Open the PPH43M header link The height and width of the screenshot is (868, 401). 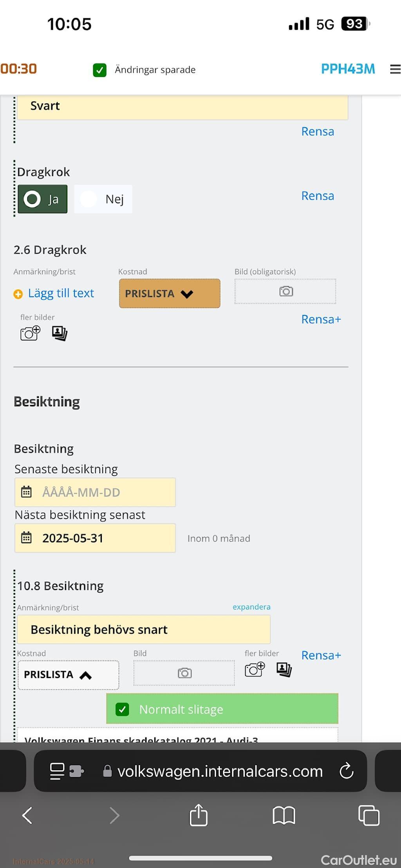click(348, 69)
